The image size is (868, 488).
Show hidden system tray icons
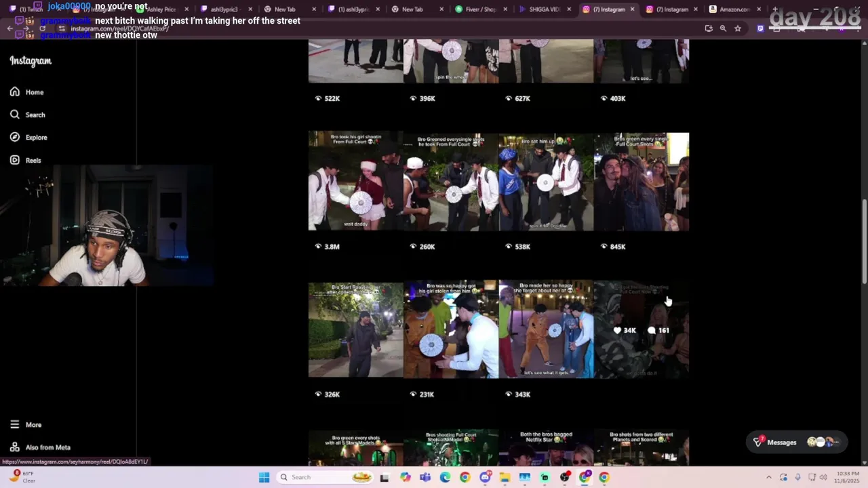(768, 477)
